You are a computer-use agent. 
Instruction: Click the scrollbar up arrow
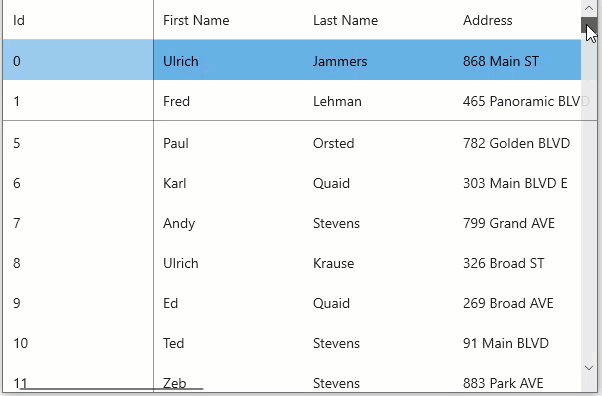click(589, 8)
